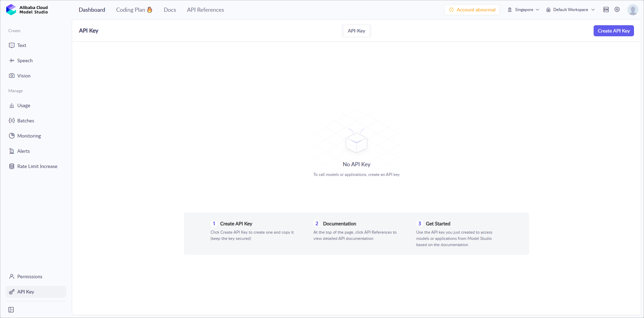Collapse the left sidebar panel
This screenshot has height=318, width=644.
11,310
